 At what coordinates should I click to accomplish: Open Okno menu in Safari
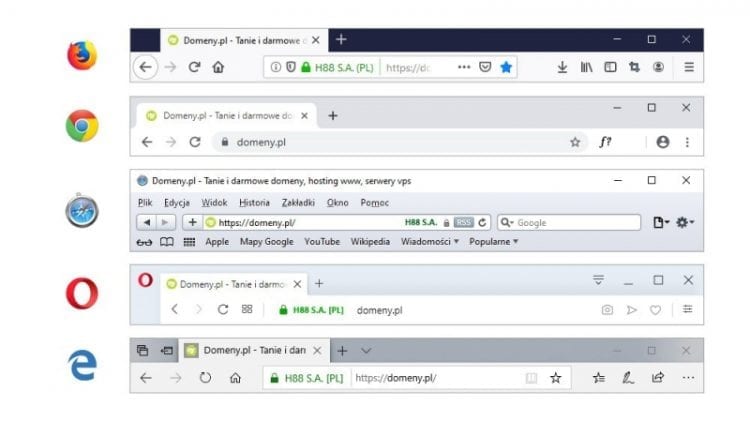point(337,203)
